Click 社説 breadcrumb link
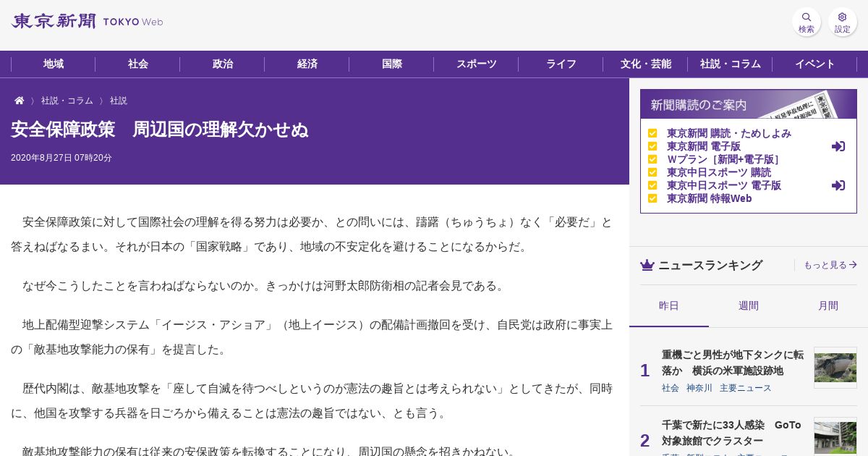The height and width of the screenshot is (456, 868). (119, 101)
